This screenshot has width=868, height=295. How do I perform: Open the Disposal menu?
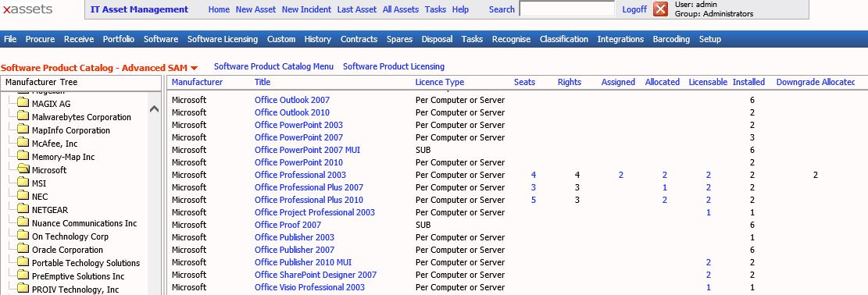point(437,39)
